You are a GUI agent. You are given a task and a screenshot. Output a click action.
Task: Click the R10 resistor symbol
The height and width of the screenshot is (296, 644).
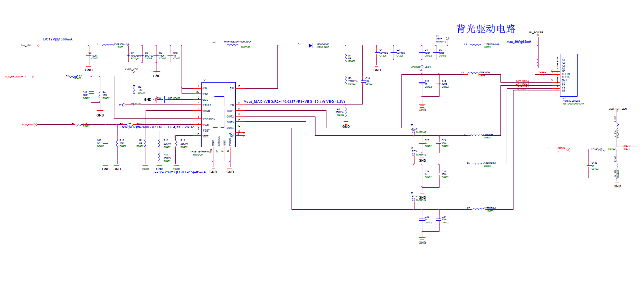[117, 144]
